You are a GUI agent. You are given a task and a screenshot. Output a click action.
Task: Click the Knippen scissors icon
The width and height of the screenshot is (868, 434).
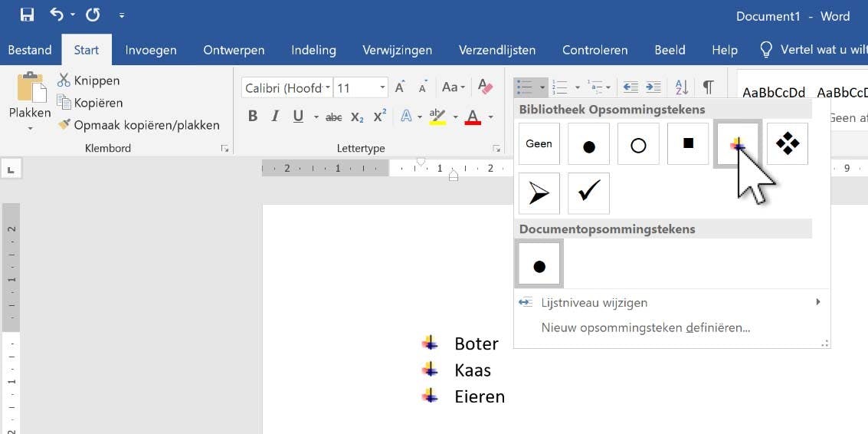64,81
